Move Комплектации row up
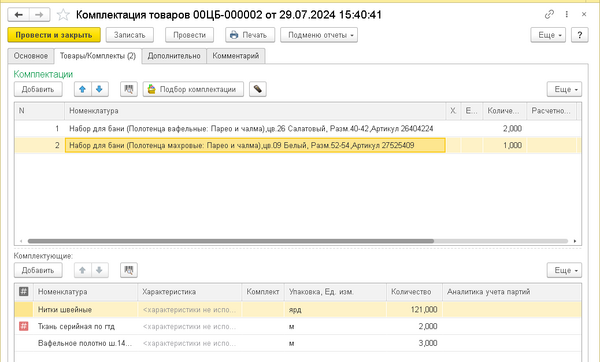Screen dimensions: 600x362 tap(82, 89)
